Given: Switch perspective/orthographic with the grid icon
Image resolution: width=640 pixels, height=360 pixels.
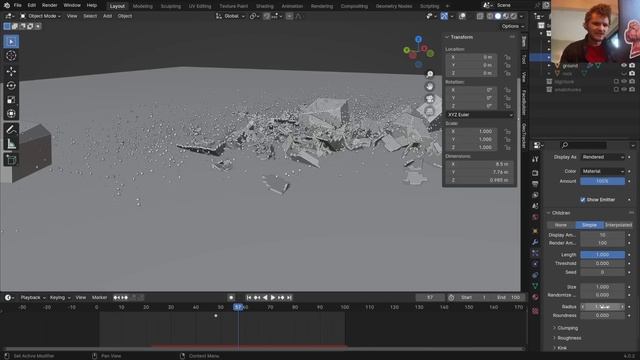Looking at the screenshot, I should click(429, 111).
